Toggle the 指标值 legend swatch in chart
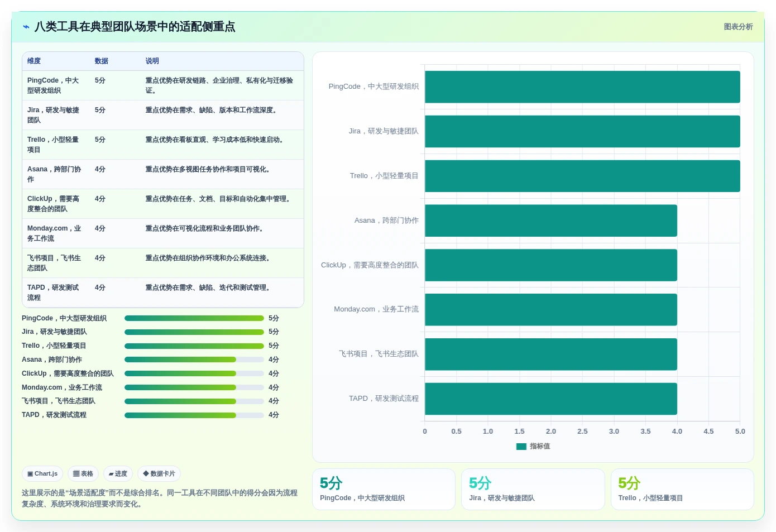This screenshot has width=776, height=532. pyautogui.click(x=521, y=446)
